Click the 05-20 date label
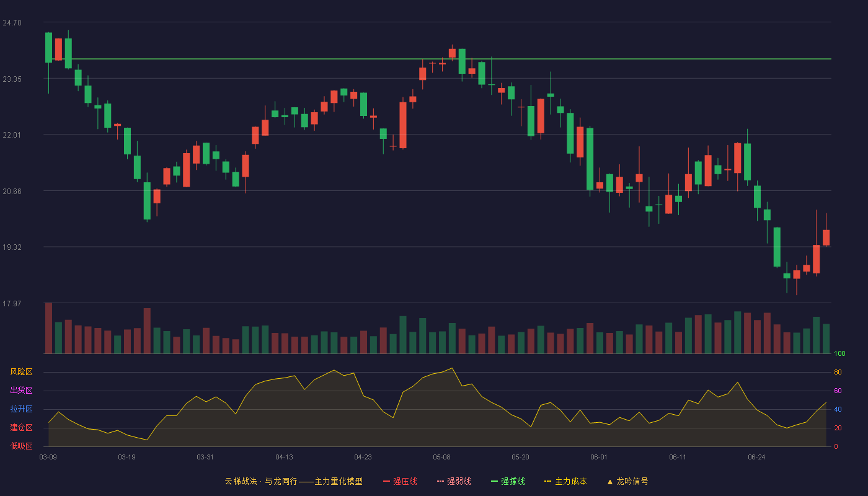Viewport: 868px width, 496px height. click(520, 457)
